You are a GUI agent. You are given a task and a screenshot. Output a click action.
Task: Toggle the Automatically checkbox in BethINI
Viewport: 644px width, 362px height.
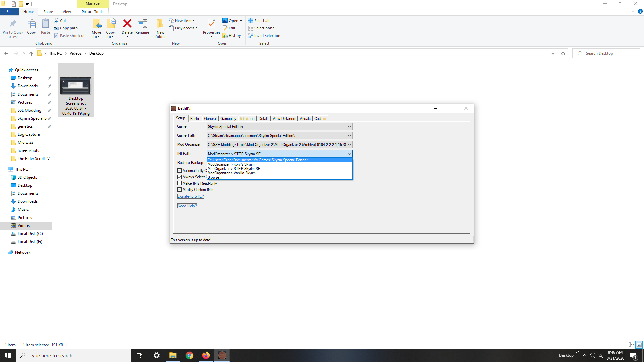[x=180, y=171]
